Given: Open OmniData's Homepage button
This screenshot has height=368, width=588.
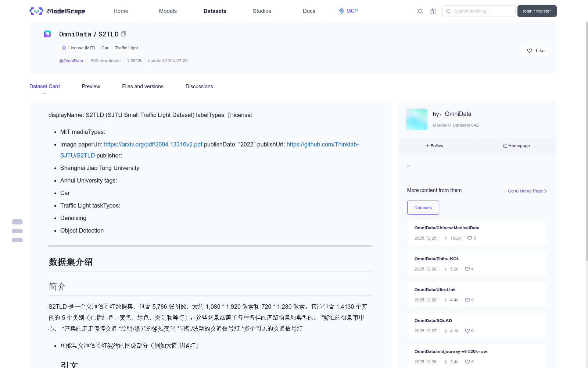Looking at the screenshot, I should tap(516, 146).
